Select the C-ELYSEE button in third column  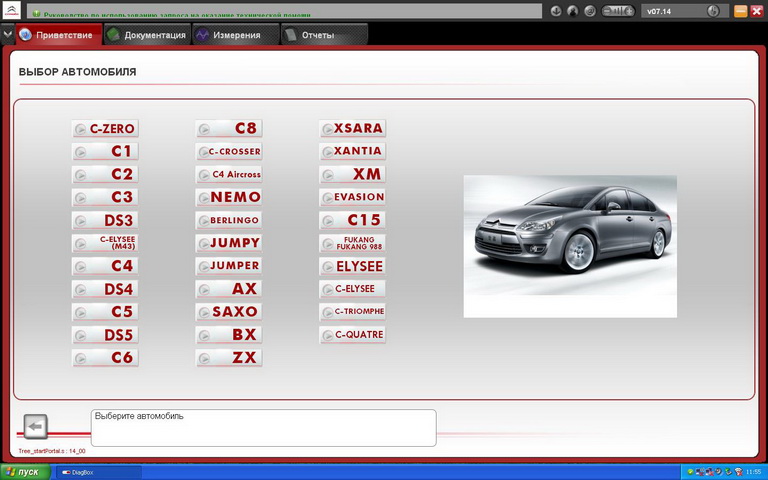(x=353, y=289)
